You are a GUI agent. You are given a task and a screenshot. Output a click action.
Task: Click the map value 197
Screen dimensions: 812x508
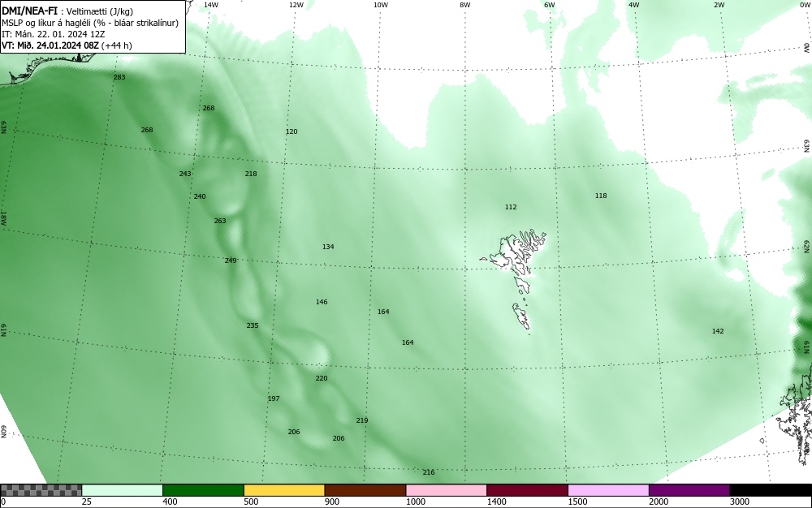click(x=274, y=398)
